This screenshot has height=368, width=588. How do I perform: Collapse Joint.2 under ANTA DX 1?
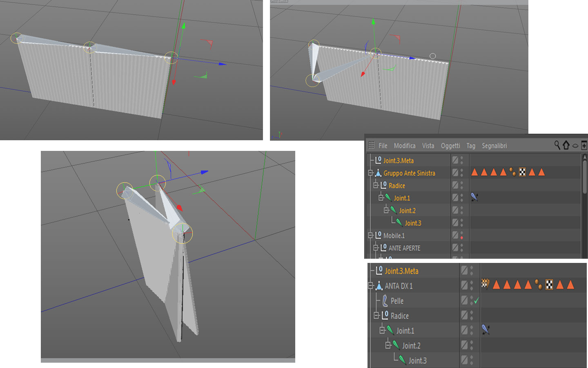coord(388,346)
